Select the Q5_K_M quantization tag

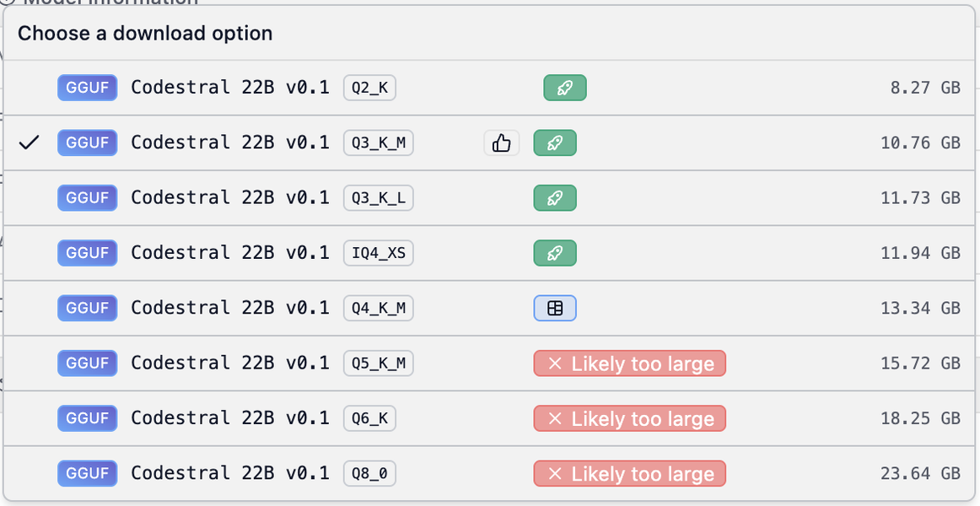tap(377, 363)
